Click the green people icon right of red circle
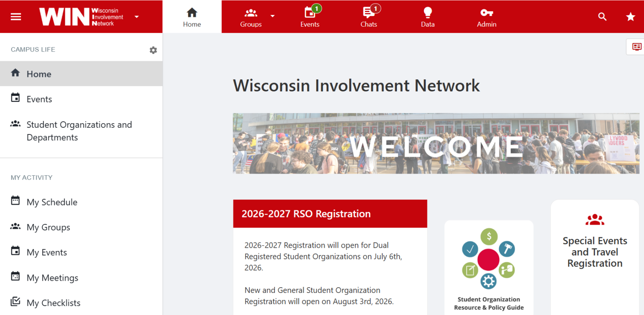Image resolution: width=644 pixels, height=315 pixels. pyautogui.click(x=507, y=270)
